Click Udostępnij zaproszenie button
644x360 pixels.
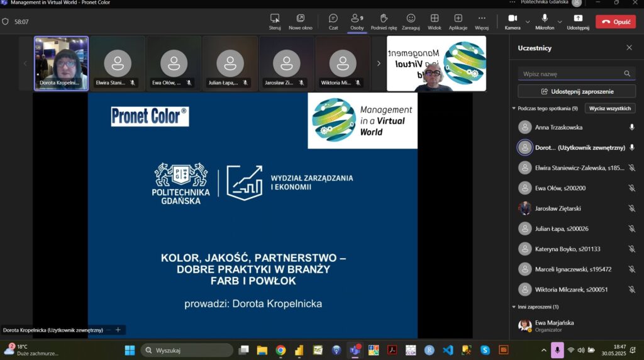tap(577, 91)
